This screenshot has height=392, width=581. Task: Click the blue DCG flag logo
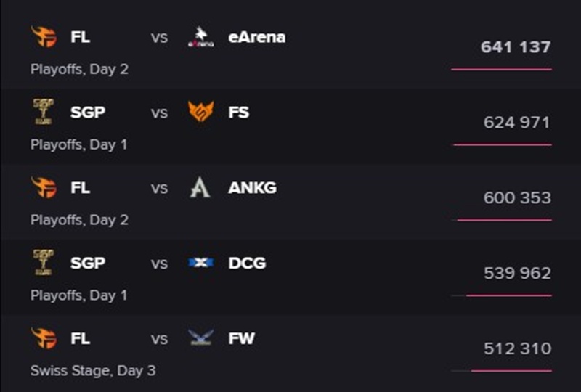(201, 263)
